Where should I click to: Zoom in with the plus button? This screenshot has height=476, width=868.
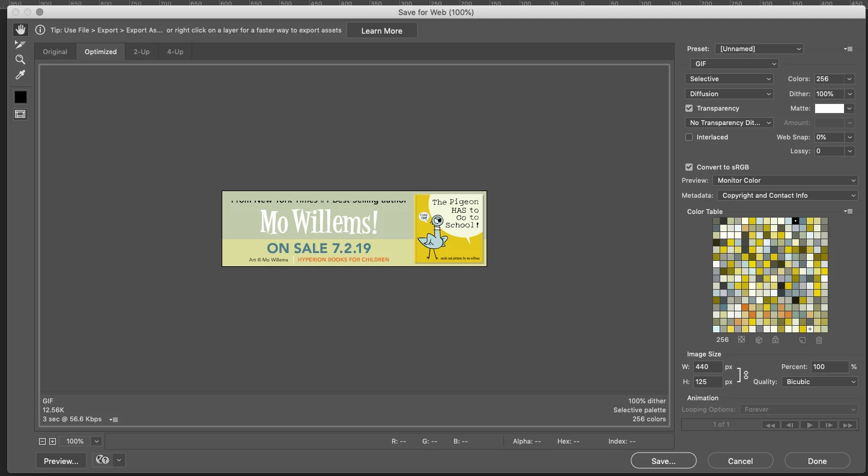point(52,441)
